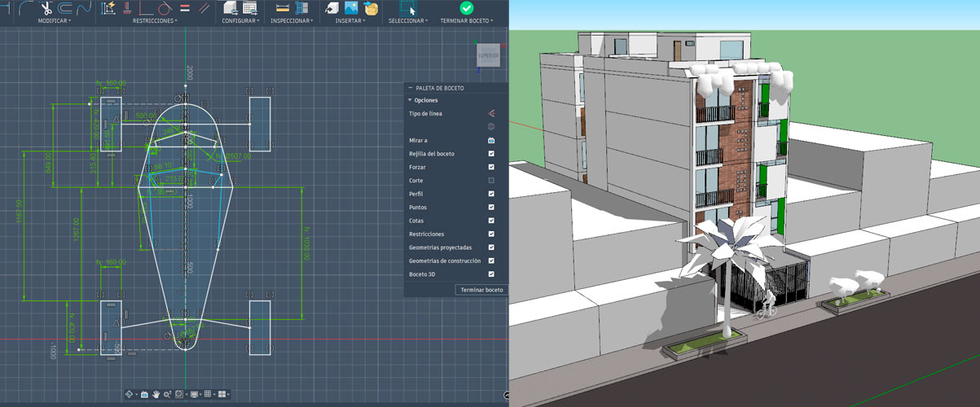
Task: Select the tangent circle constraint icon
Action: coord(165,8)
